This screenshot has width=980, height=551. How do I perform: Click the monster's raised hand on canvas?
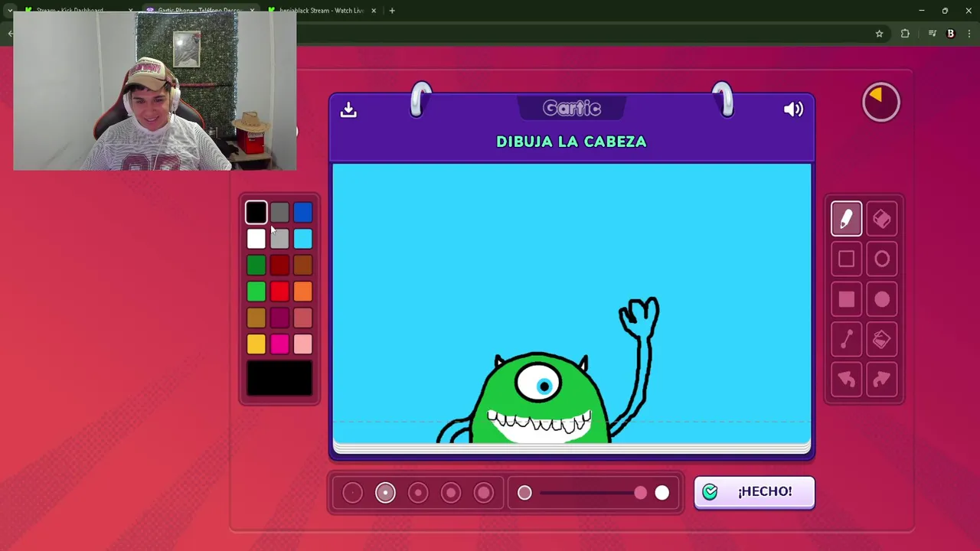pyautogui.click(x=639, y=318)
